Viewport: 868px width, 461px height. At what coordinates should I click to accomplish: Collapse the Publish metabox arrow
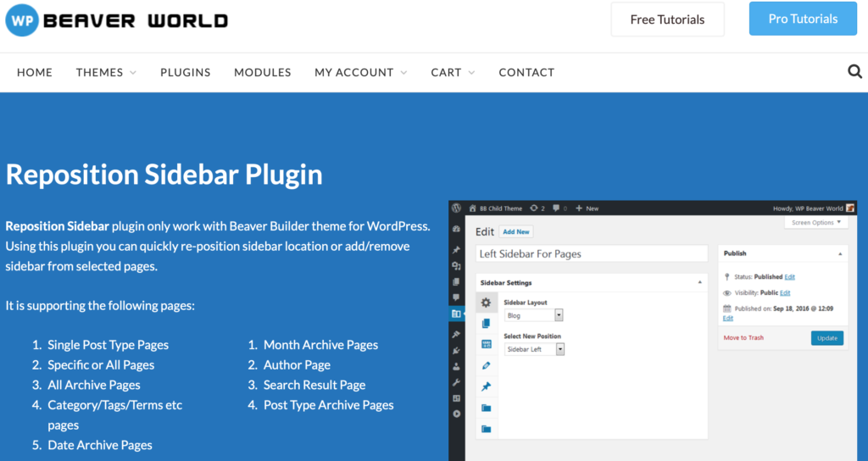[x=840, y=253]
